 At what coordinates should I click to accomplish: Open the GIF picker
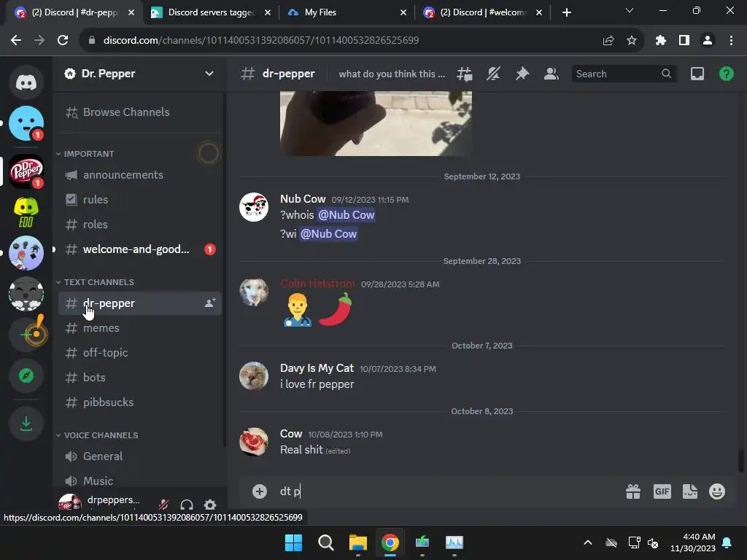(x=662, y=491)
